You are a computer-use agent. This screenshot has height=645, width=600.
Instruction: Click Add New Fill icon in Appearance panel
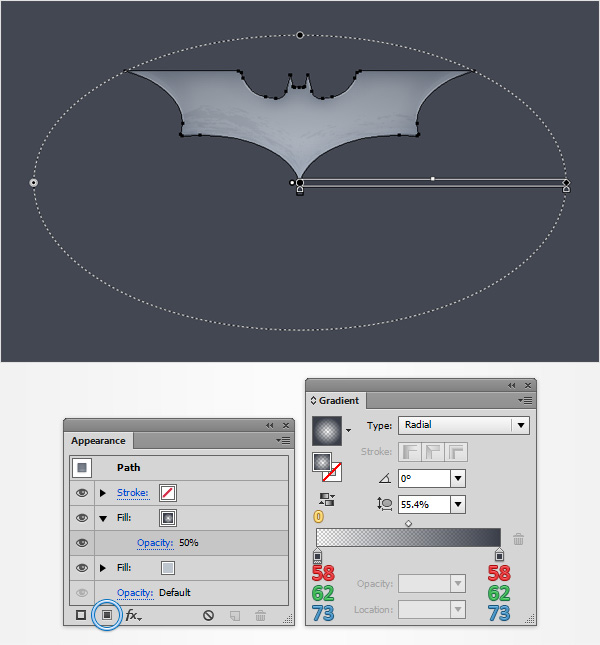(x=107, y=615)
